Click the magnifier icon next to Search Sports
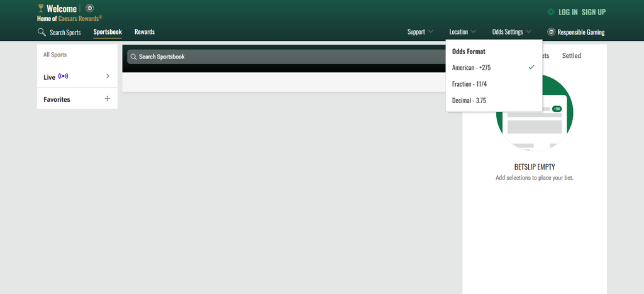This screenshot has height=294, width=644. pyautogui.click(x=42, y=32)
